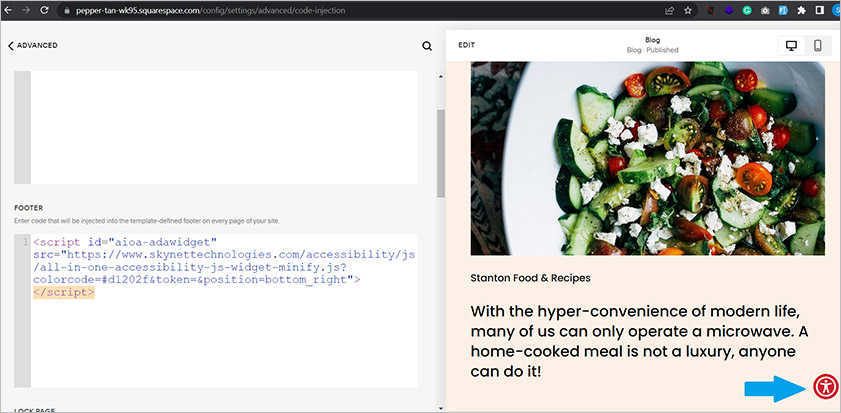
Task: Switch to mobile preview view
Action: [818, 46]
